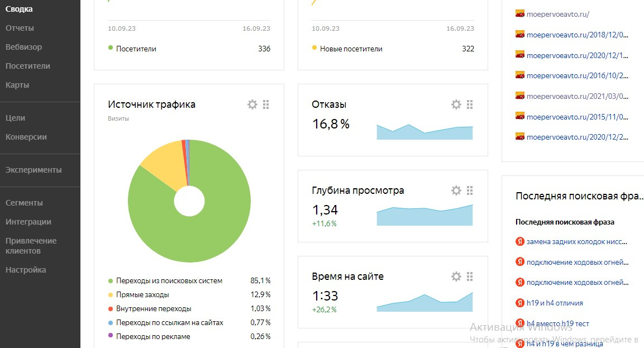Click Время на сайте sparkline chart
This screenshot has width=644, height=348.
point(424,302)
